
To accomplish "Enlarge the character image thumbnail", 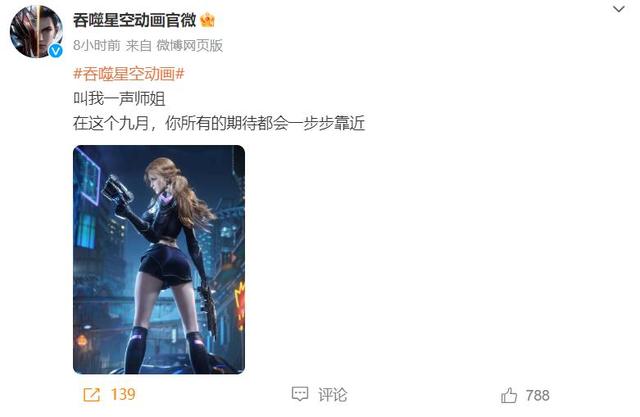I will tap(159, 260).
